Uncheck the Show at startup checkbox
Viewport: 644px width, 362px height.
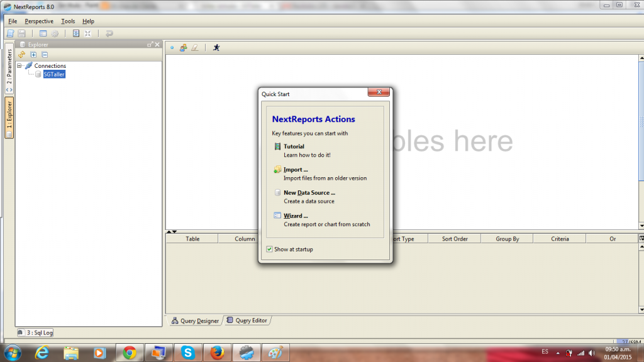click(x=270, y=250)
